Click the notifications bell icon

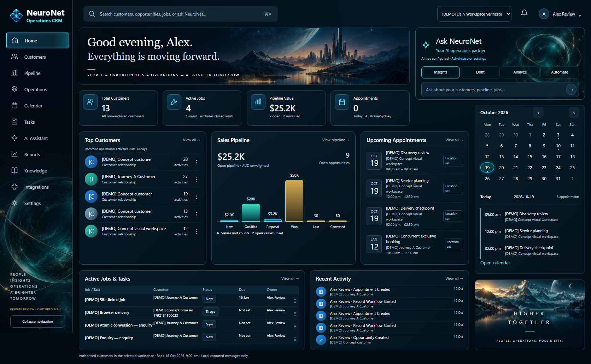pos(524,13)
